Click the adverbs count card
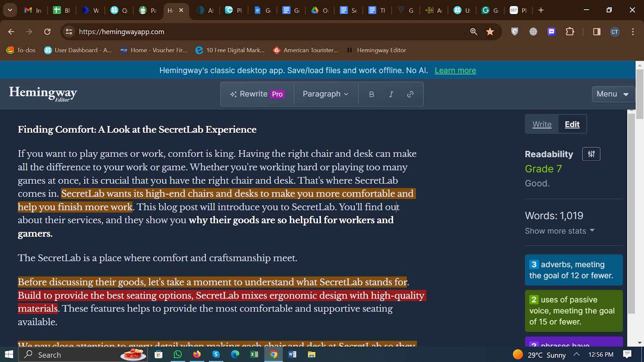644x362 pixels. (x=574, y=270)
